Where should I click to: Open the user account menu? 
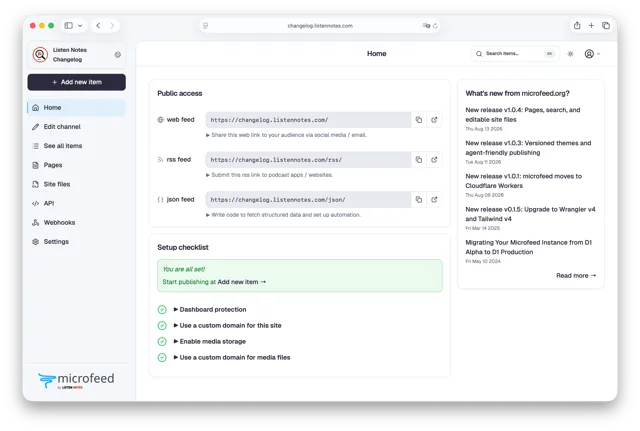592,54
